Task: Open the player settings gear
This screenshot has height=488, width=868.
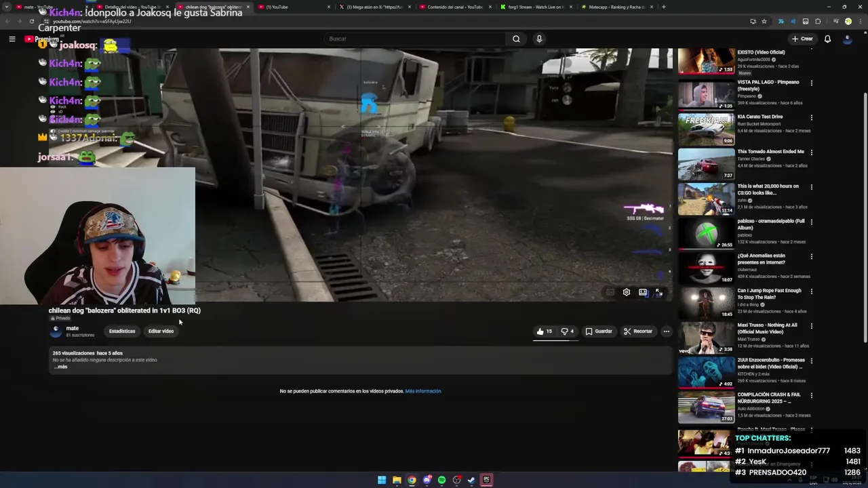Action: click(x=627, y=292)
